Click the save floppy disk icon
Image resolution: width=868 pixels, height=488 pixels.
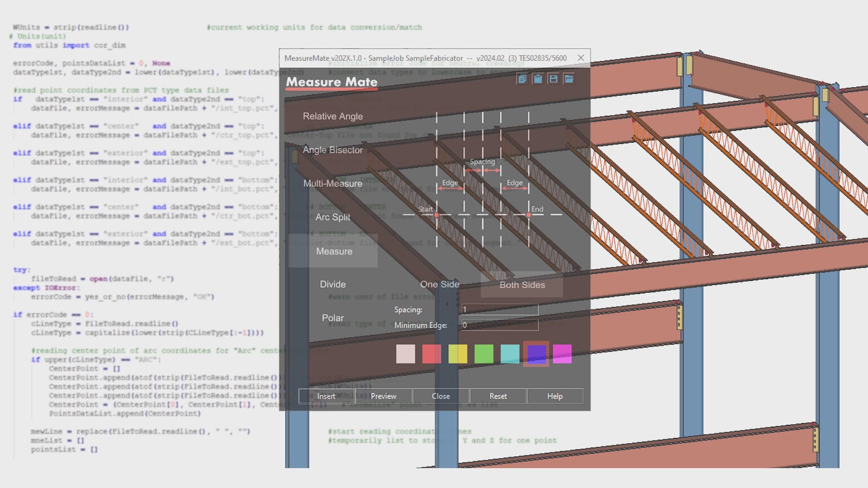[553, 79]
